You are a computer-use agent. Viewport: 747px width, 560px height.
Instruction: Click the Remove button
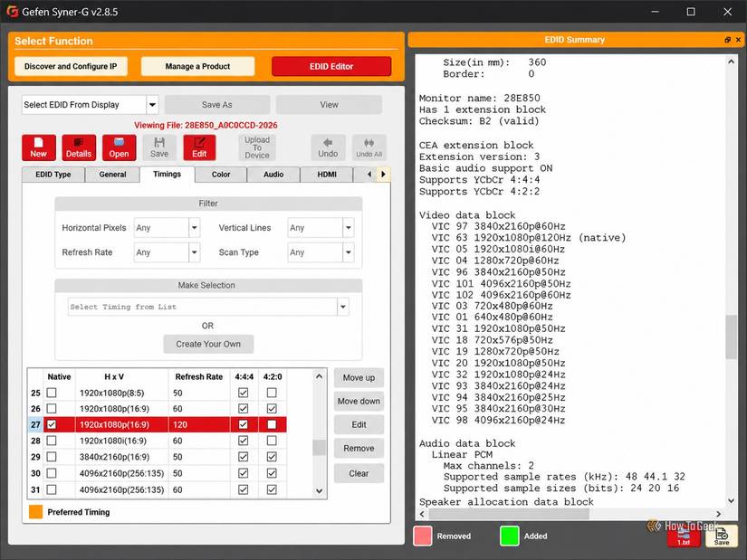359,449
